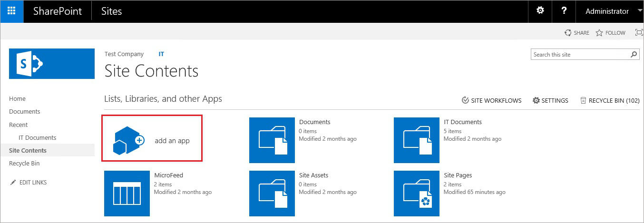Open the Site Pages library tile icon
The image size is (644, 223).
(417, 194)
